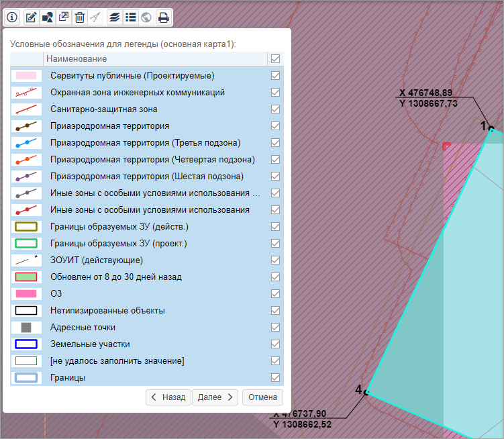Viewport: 504px width, 439px height.
Task: Uncheck Сервитуты публичные (Проектируемые) checkbox
Action: [x=275, y=76]
